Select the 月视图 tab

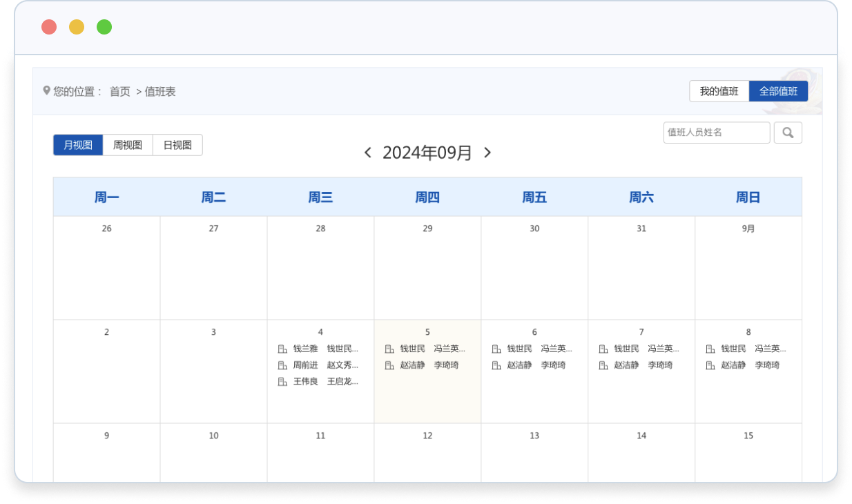[78, 145]
